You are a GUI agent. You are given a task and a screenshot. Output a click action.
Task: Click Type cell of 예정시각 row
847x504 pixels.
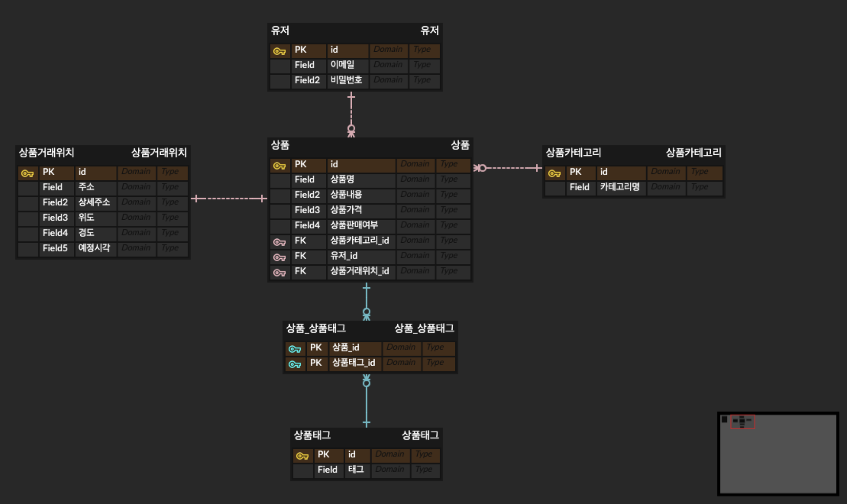(x=172, y=248)
